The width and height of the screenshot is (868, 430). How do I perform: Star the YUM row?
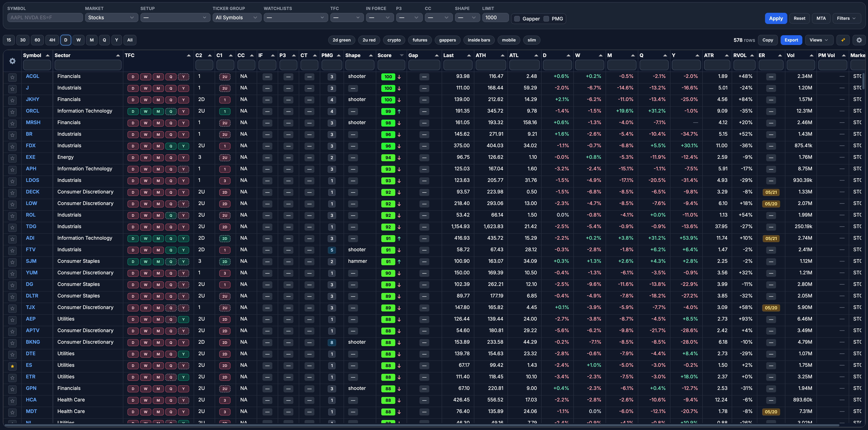[12, 273]
